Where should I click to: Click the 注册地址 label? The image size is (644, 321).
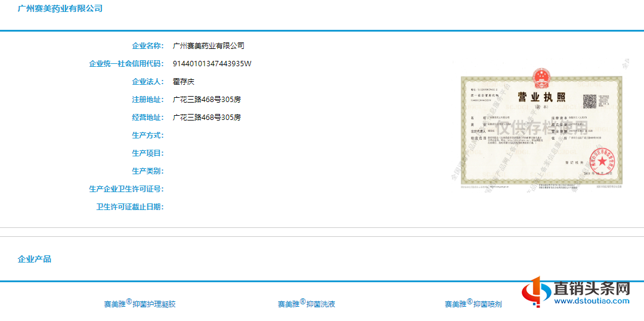point(148,100)
